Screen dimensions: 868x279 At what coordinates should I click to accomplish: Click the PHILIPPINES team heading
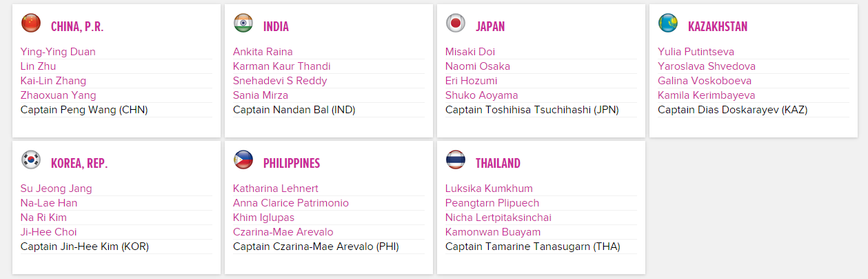click(292, 164)
